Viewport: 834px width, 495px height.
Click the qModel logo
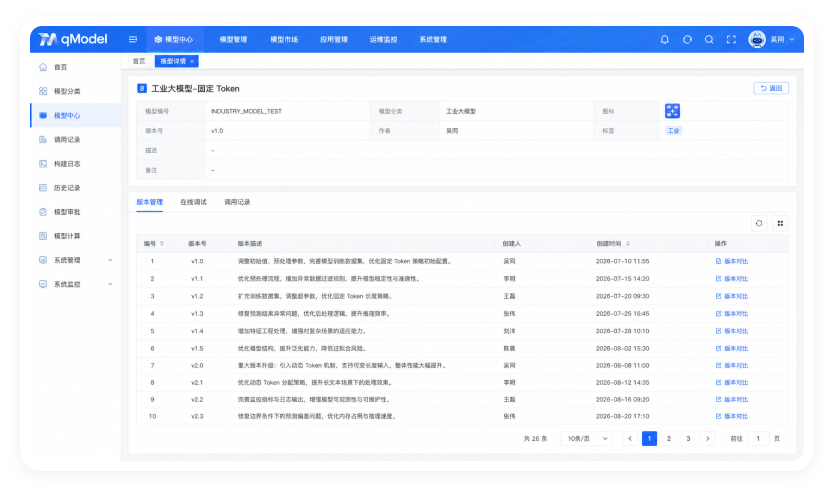pyautogui.click(x=73, y=39)
